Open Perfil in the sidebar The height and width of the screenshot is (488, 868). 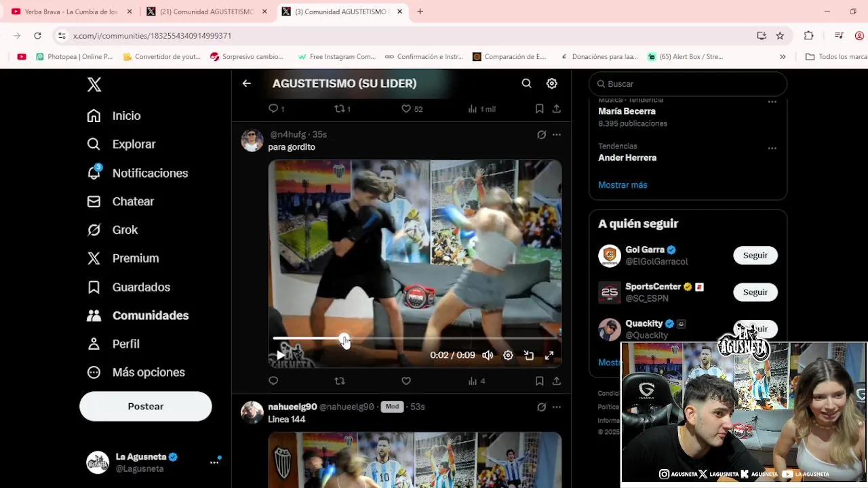113,344
